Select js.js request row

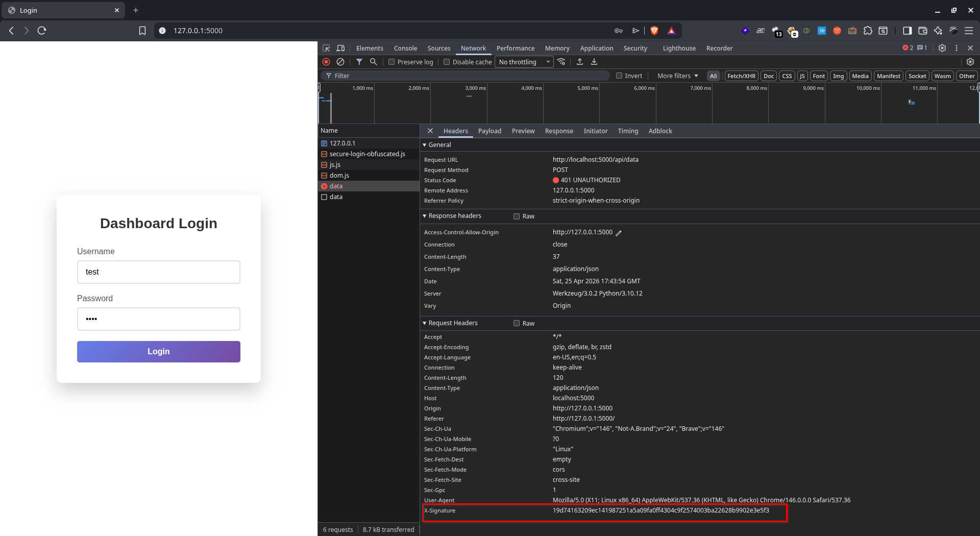tap(369, 165)
